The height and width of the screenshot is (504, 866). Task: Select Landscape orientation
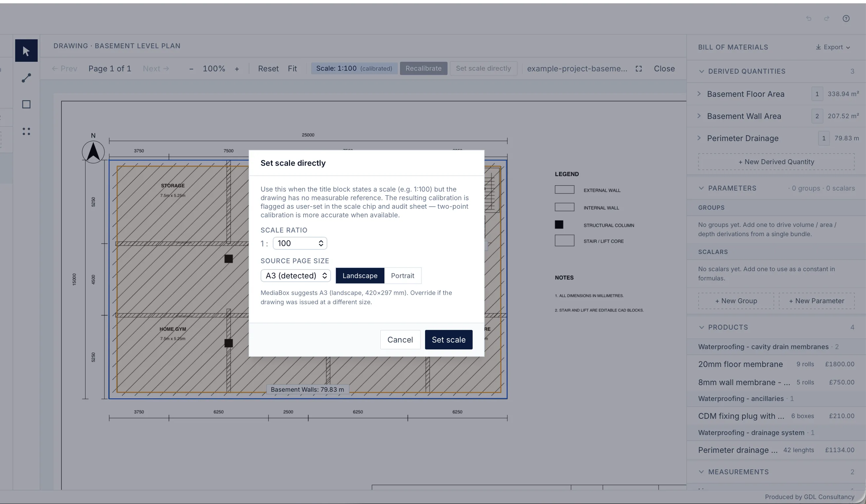point(360,275)
